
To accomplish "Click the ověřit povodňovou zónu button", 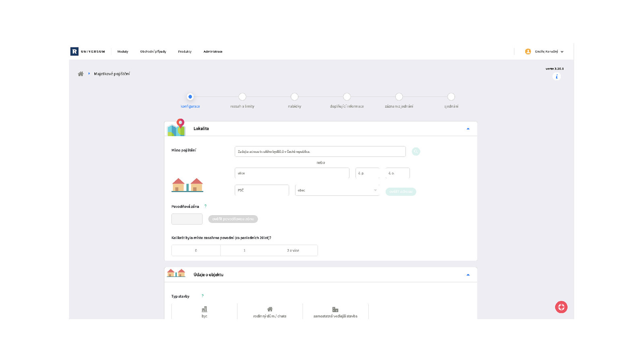I will [x=233, y=219].
